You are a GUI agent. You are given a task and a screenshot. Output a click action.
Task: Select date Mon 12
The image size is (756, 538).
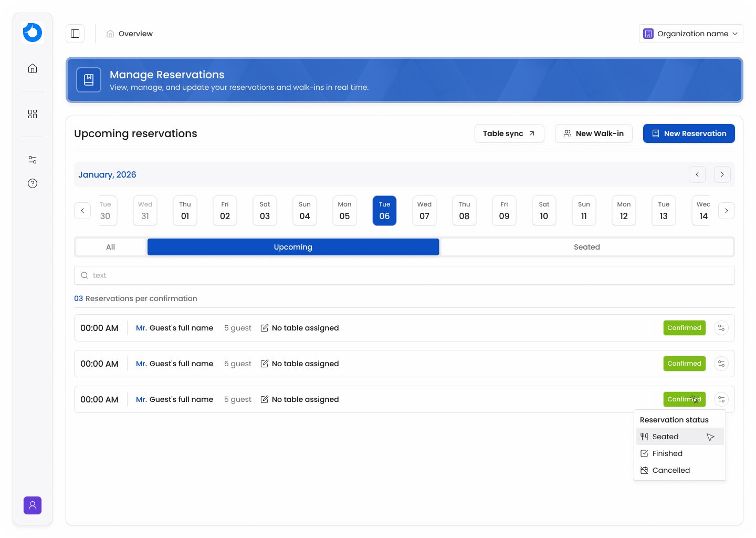(624, 211)
